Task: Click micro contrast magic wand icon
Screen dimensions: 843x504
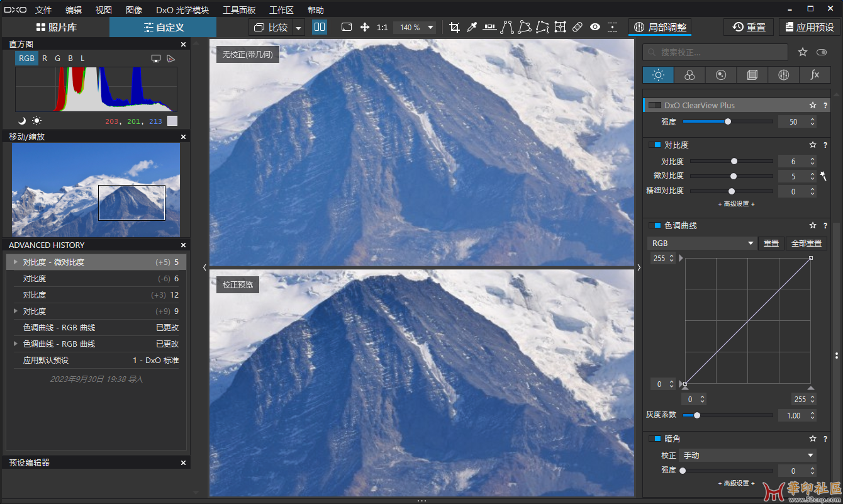Action: click(x=823, y=177)
